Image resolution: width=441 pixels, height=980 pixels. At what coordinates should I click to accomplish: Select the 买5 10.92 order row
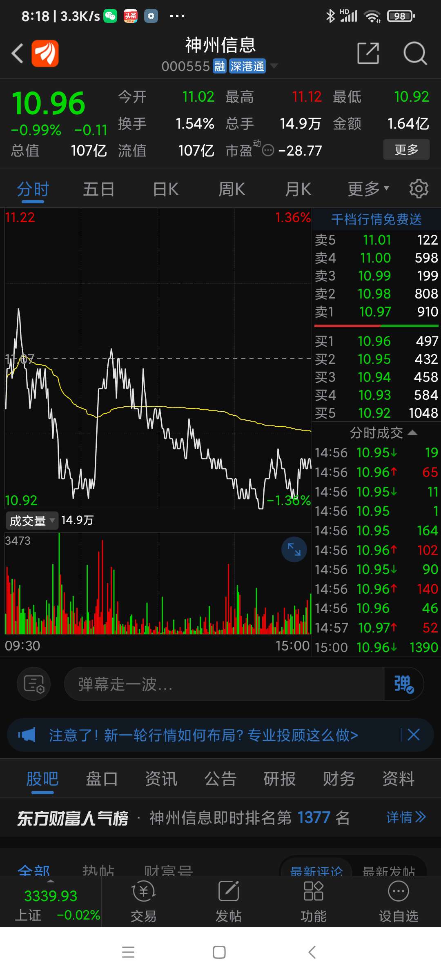click(x=376, y=413)
